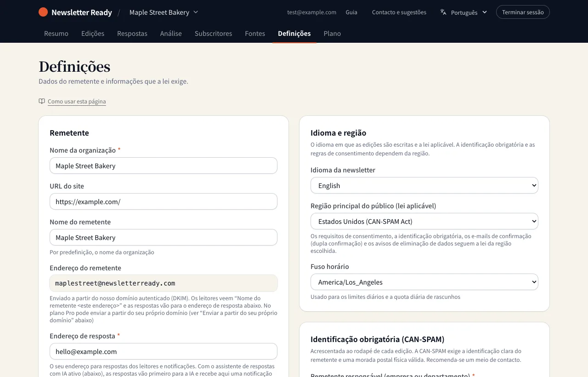Click the Newsletter Ready brand name
The width and height of the screenshot is (588, 377).
pyautogui.click(x=82, y=12)
